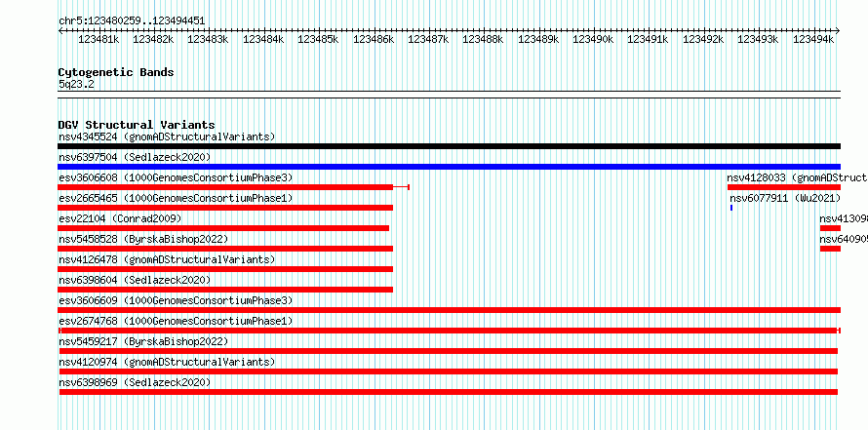Open nsv4120974 gnomADStructuralVariants label
Screen dimensions: 868x430
point(167,362)
